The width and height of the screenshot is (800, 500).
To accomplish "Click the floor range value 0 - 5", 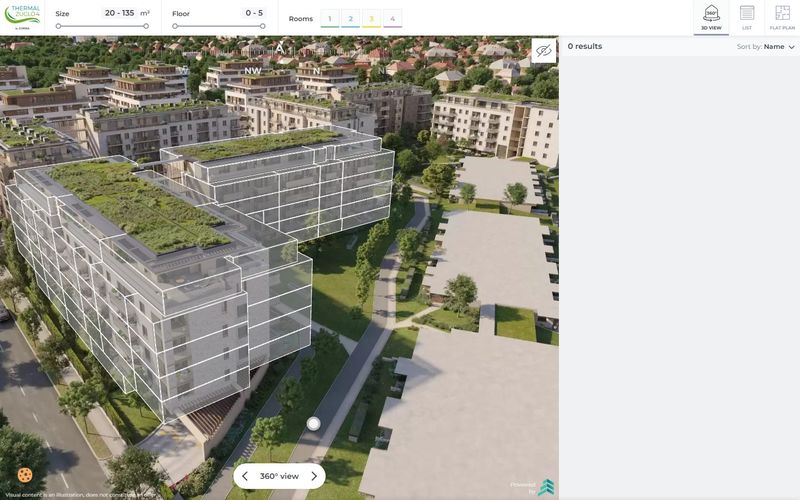I will click(x=254, y=13).
